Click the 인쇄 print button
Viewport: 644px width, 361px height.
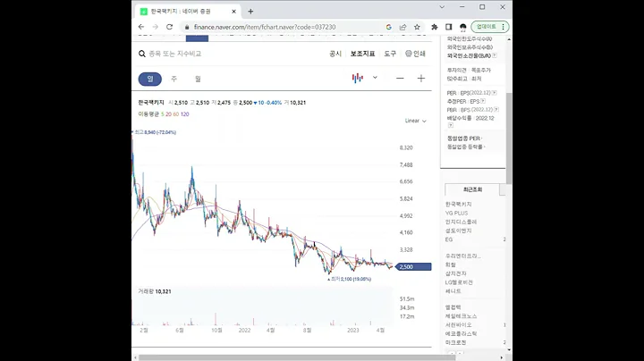point(415,54)
